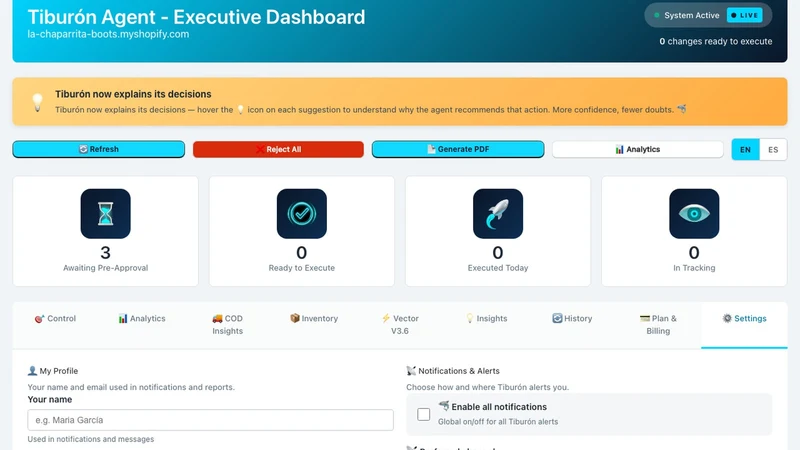
Task: Switch language to EN
Action: (745, 149)
